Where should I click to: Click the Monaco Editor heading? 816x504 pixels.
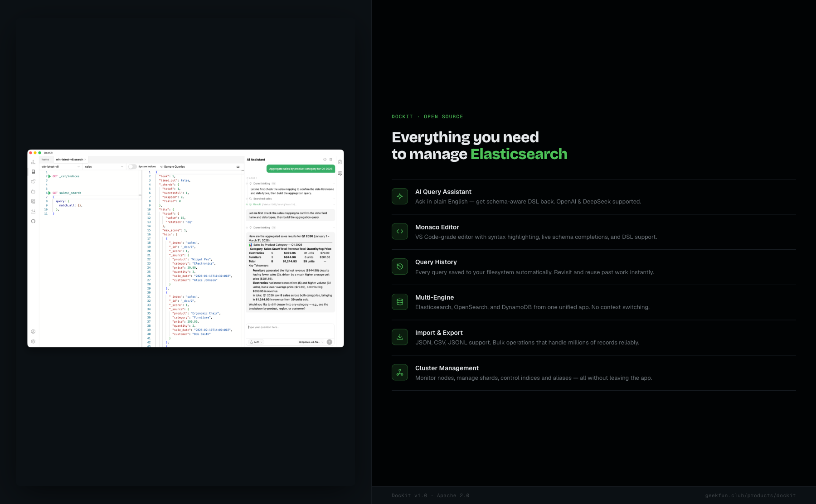click(437, 227)
